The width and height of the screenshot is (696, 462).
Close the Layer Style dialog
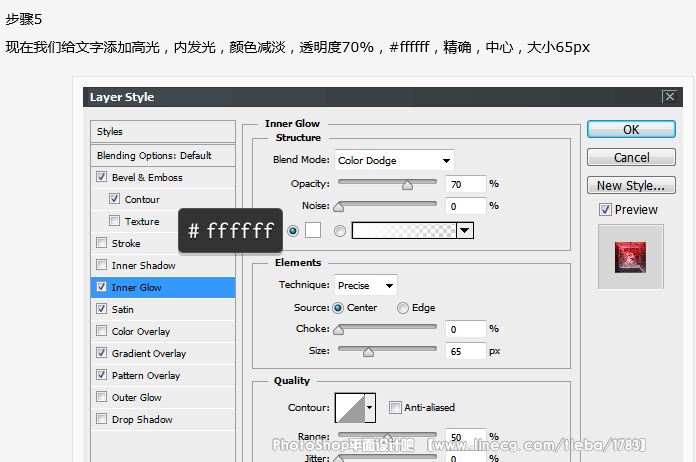click(669, 97)
